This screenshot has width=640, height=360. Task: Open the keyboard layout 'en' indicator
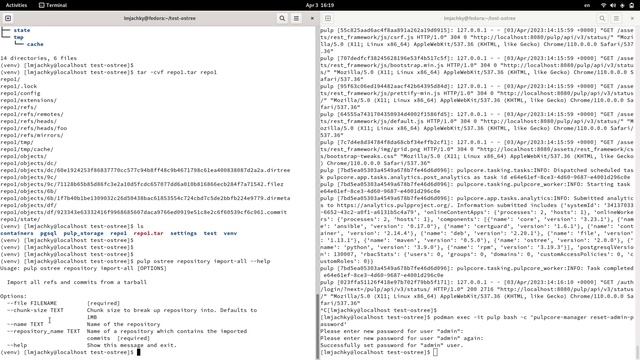pos(587,5)
